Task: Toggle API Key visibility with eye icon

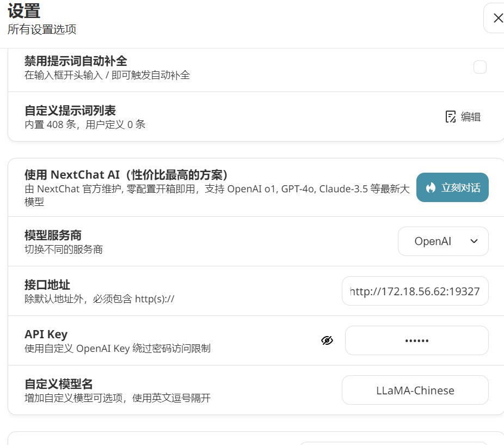Action: [x=327, y=340]
